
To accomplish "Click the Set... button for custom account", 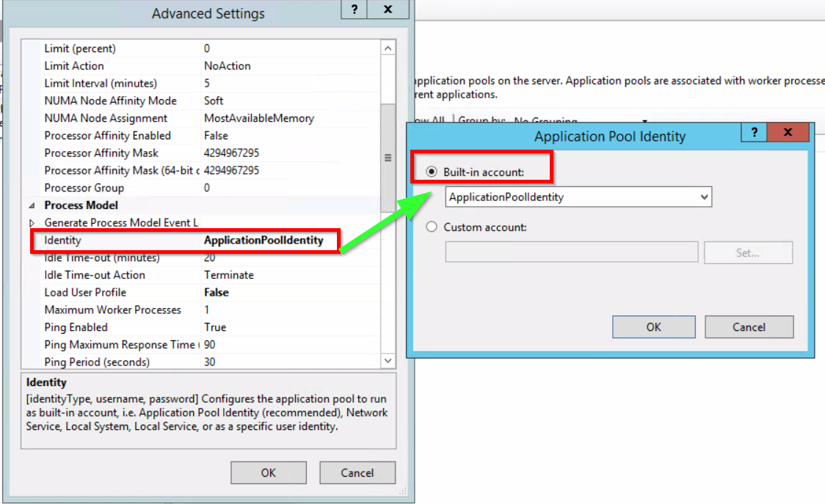I will pyautogui.click(x=748, y=252).
